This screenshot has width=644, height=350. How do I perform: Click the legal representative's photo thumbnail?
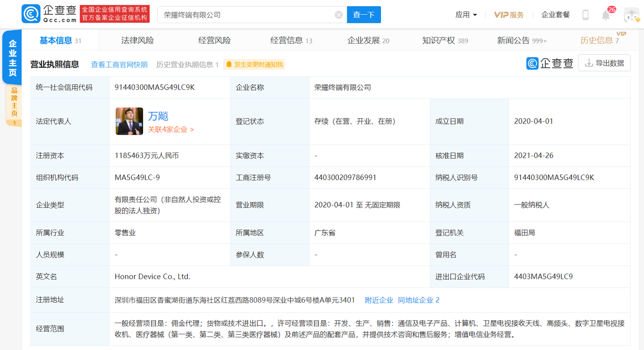coord(129,121)
